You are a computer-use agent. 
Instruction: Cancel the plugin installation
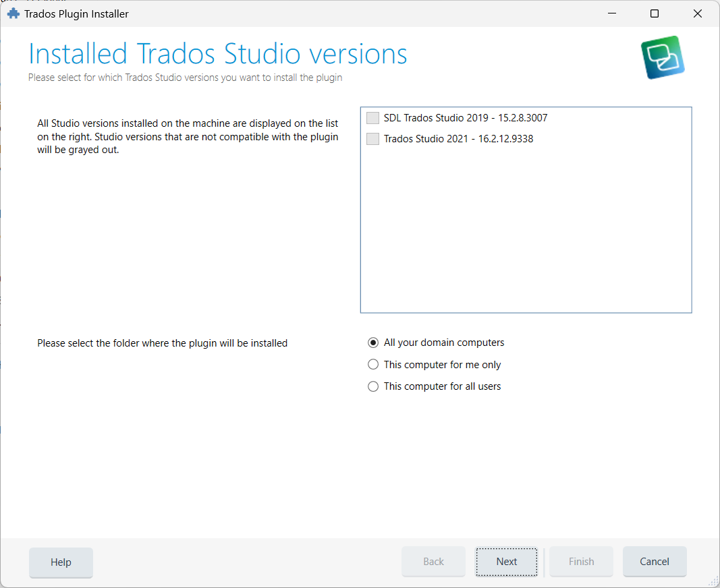pyautogui.click(x=655, y=562)
